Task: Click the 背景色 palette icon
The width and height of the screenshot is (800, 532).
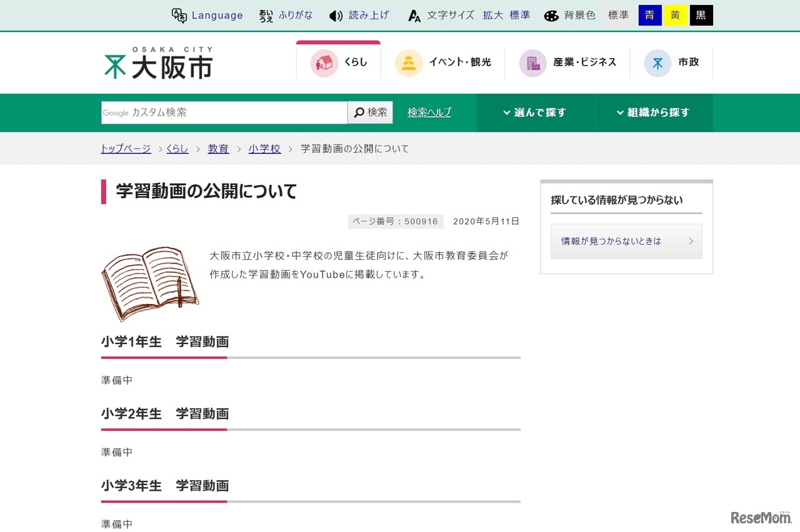Action: (551, 15)
